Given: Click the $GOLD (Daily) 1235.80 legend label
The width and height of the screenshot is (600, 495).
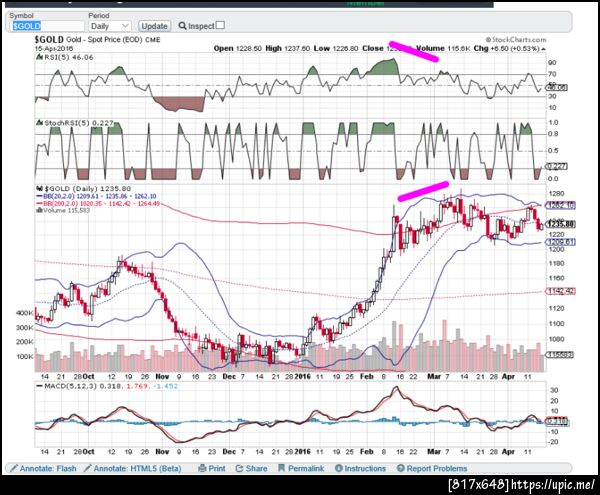Looking at the screenshot, I should coord(88,189).
